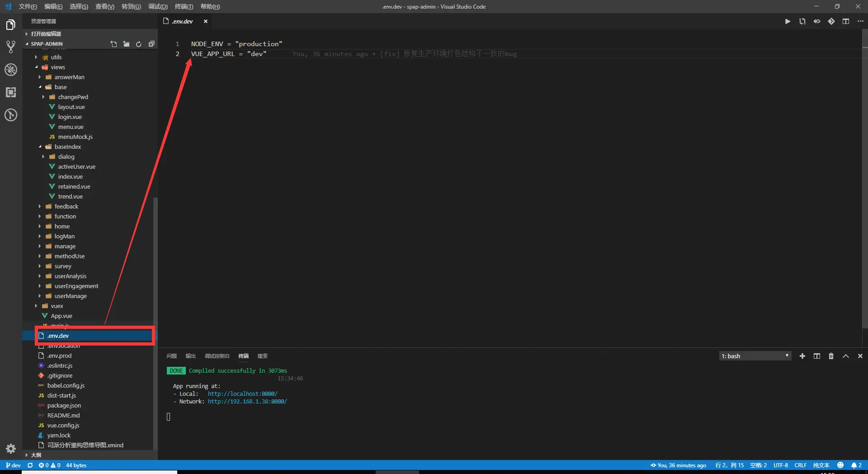Maximize the terminal panel with up chevron

pos(846,356)
